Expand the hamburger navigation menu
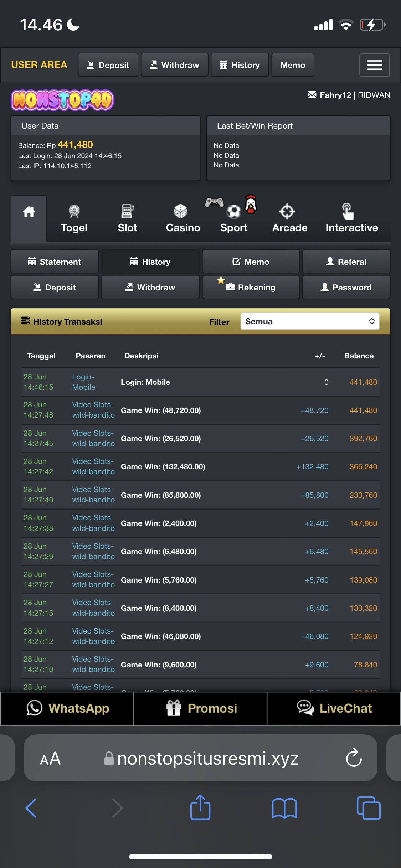 coord(374,65)
